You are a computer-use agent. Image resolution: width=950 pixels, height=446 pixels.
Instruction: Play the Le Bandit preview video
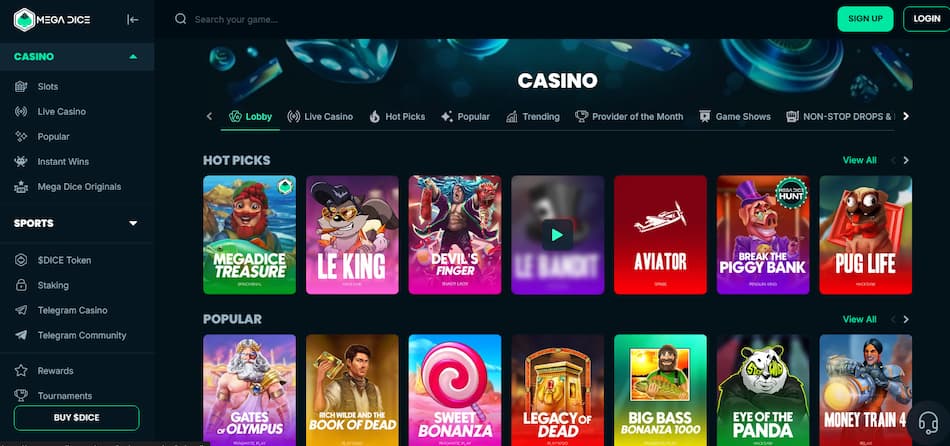557,235
